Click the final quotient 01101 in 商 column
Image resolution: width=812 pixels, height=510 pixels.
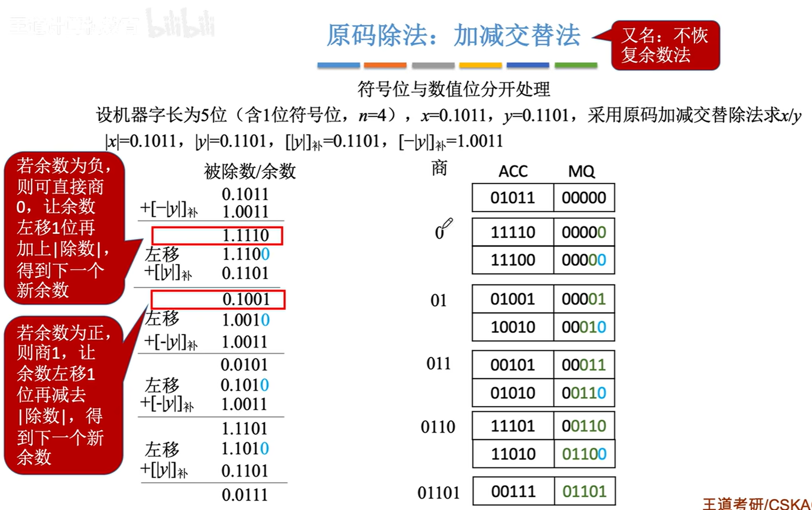[439, 493]
